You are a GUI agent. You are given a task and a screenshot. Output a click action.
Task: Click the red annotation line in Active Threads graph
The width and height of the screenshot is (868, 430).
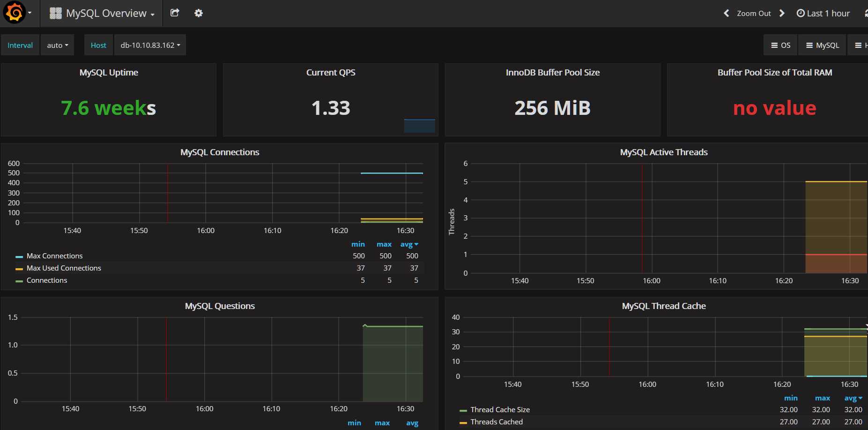click(642, 218)
